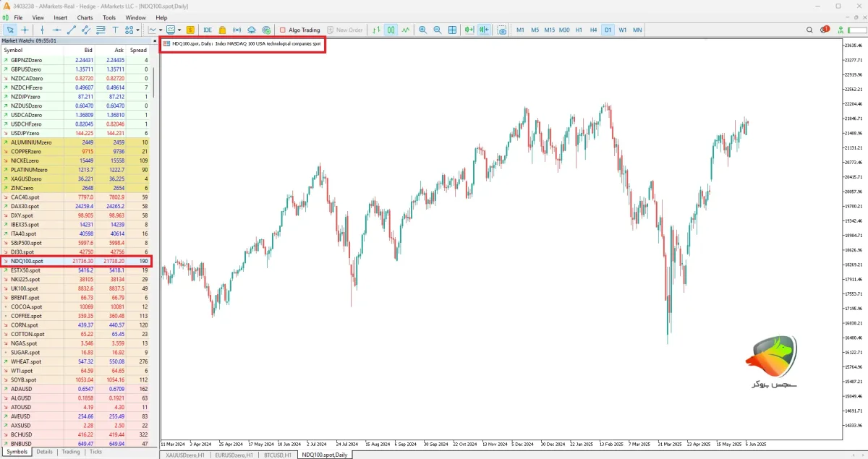This screenshot has width=868, height=459.
Task: Open the shapes objects tool
Action: pyautogui.click(x=129, y=30)
